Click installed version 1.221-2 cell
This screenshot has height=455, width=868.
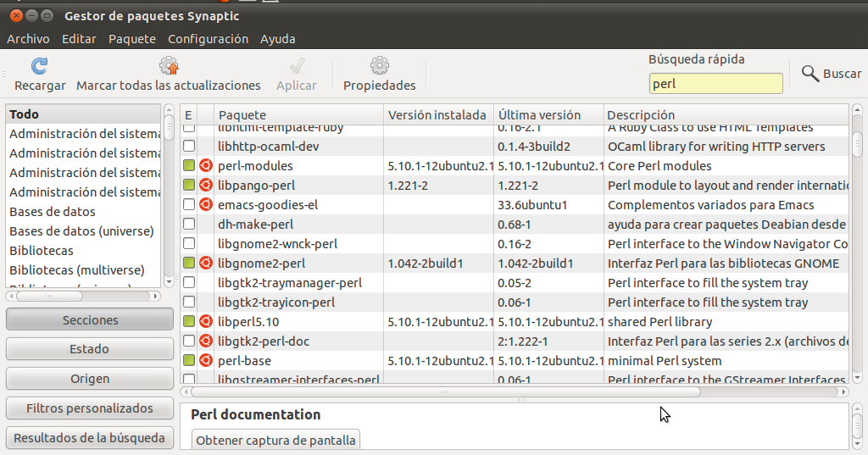pos(408,186)
